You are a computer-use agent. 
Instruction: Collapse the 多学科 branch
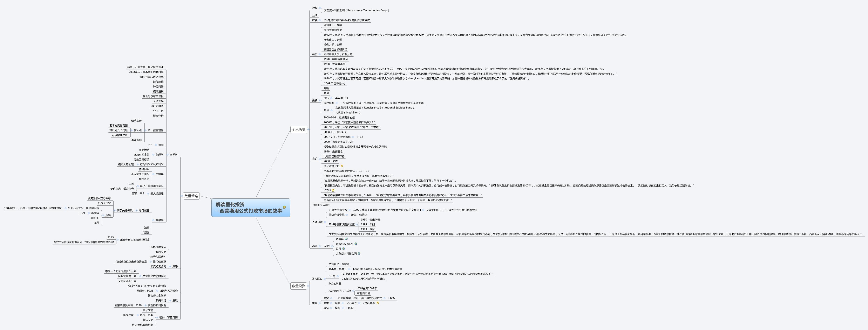click(x=167, y=155)
